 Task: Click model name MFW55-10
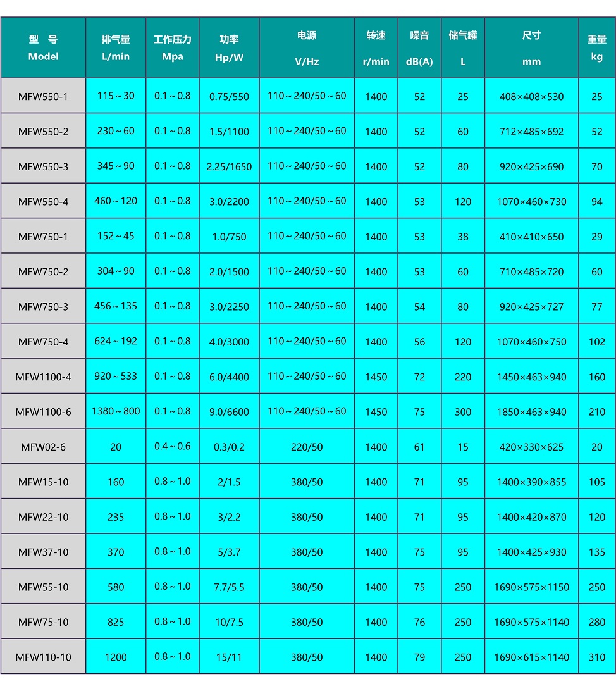(43, 587)
